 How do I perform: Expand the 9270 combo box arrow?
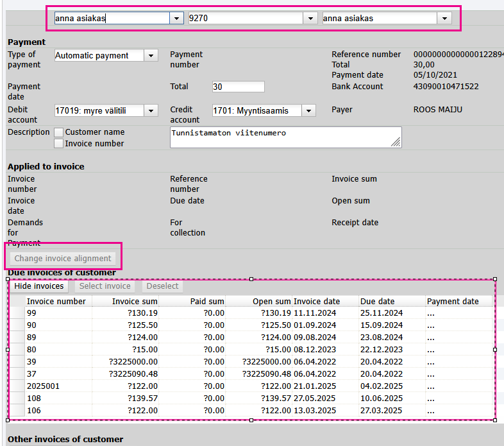pos(310,19)
